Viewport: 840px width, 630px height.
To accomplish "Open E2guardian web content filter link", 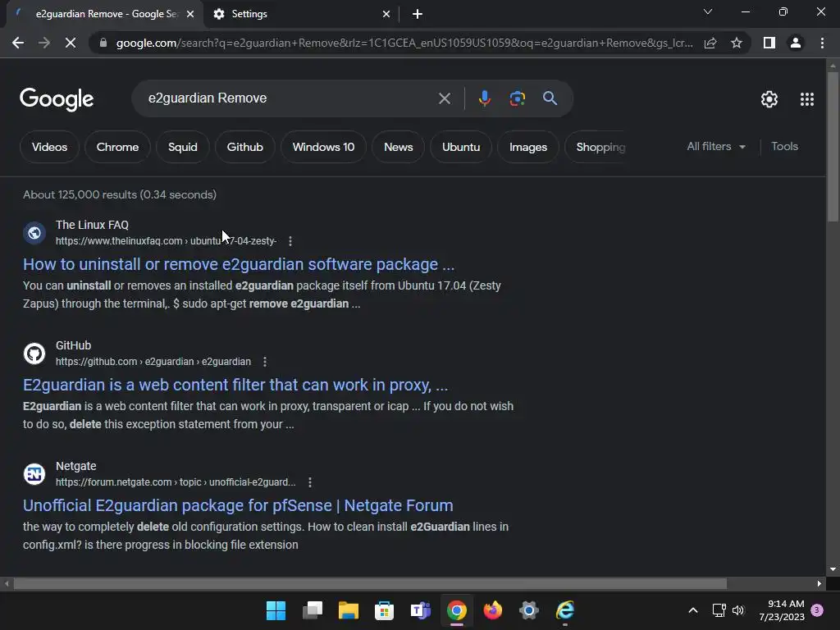I will (x=235, y=385).
